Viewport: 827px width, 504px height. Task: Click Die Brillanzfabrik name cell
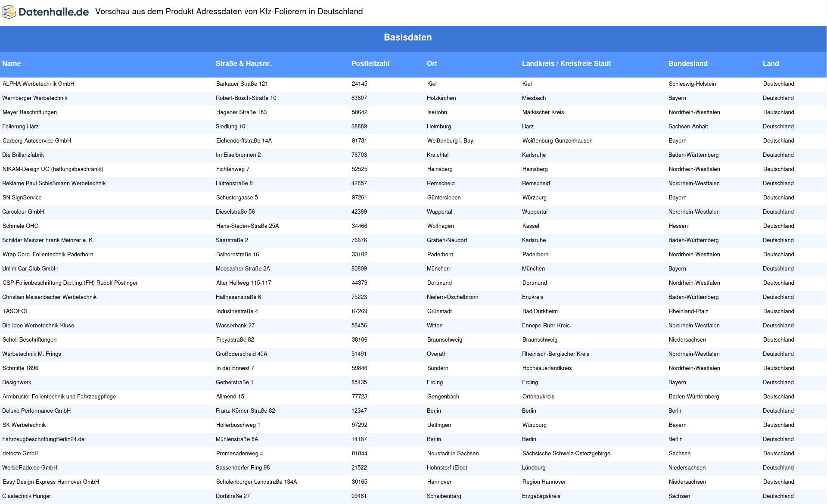23,155
